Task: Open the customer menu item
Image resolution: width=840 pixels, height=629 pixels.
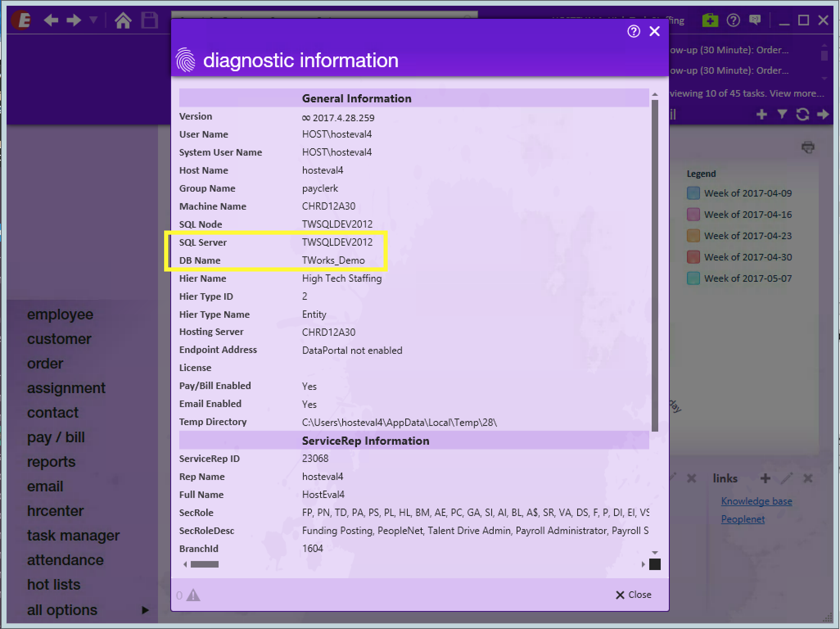Action: click(59, 339)
